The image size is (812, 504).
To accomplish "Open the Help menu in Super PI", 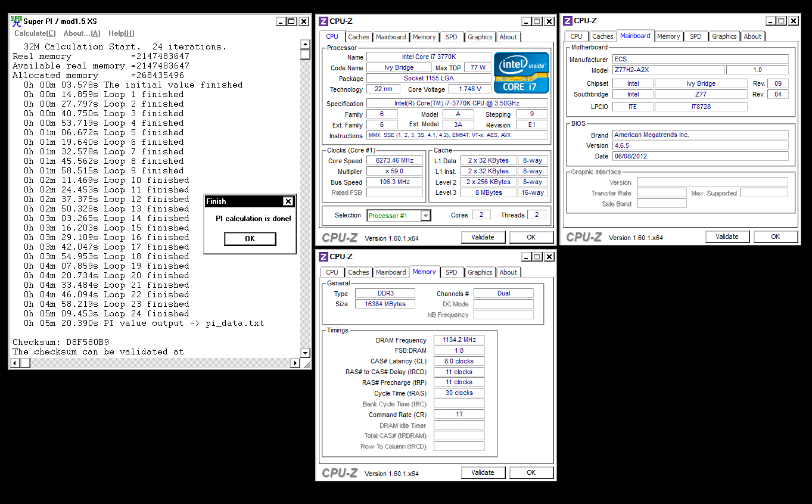I will pyautogui.click(x=121, y=33).
